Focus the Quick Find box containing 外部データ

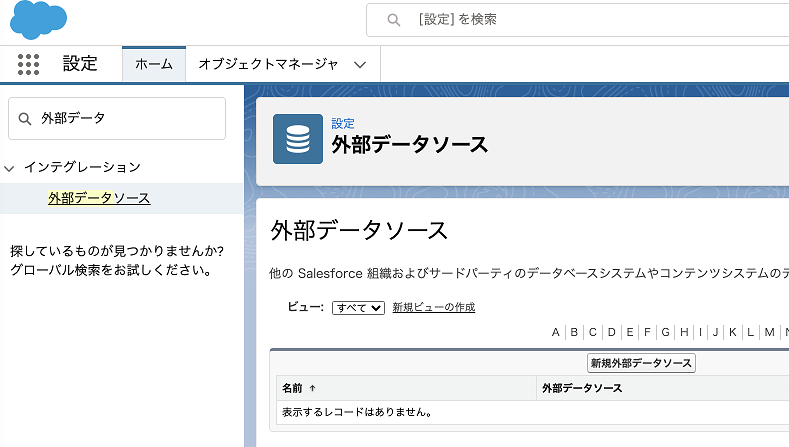(117, 118)
